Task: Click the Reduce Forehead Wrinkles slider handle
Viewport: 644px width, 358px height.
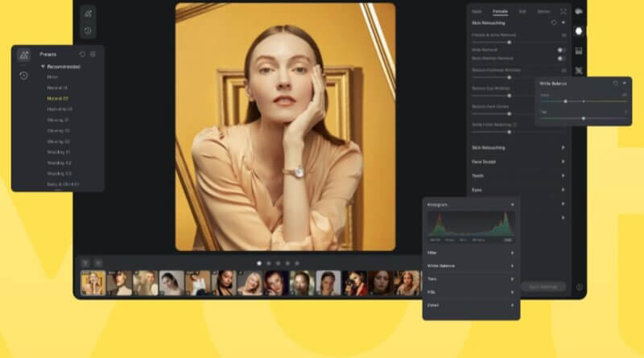Action: coord(510,77)
